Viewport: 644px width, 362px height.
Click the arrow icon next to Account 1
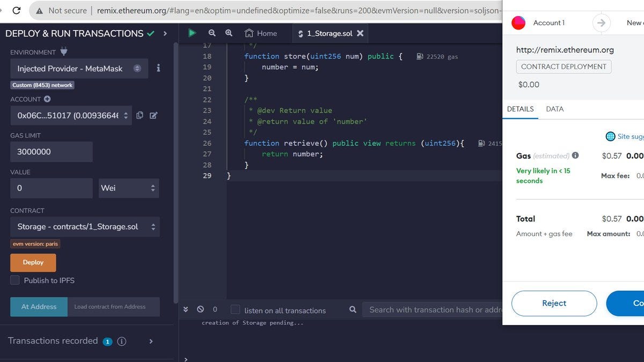pos(601,23)
